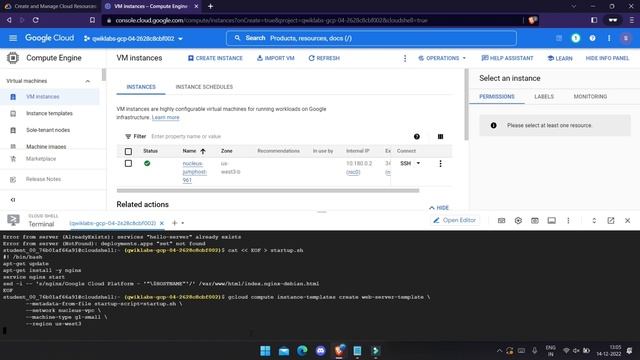Open the Windows Start menu on taskbar
The height and width of the screenshot is (360, 640).
point(265,351)
